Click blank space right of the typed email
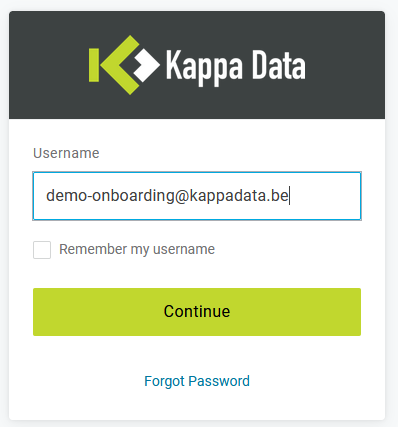398x427 pixels. [x=325, y=196]
